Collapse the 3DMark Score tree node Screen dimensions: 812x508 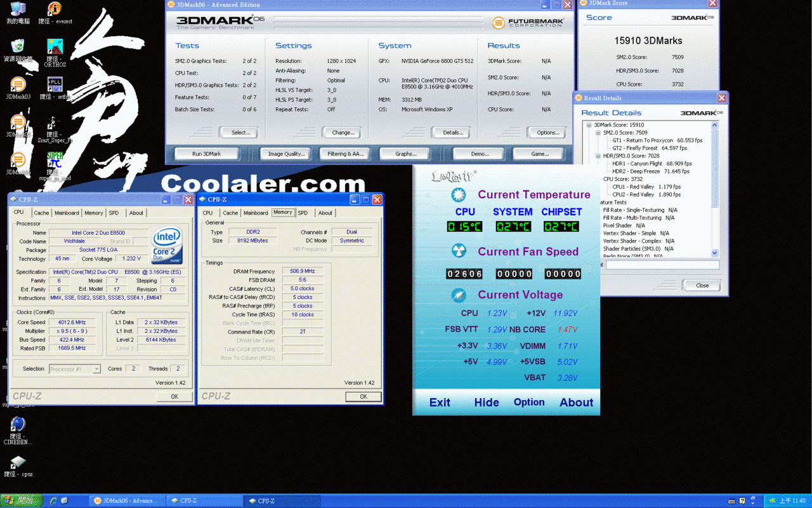click(589, 125)
